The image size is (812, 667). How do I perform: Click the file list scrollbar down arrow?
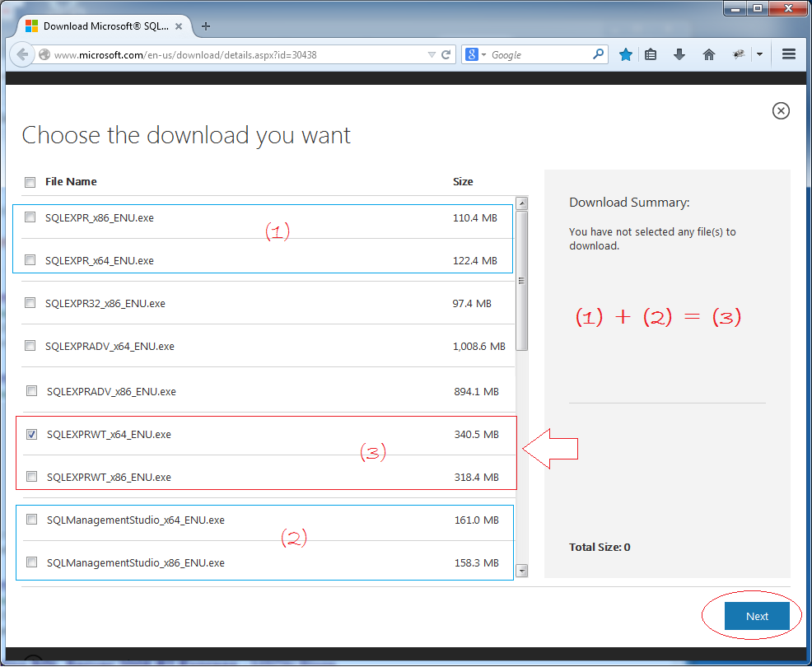[522, 571]
